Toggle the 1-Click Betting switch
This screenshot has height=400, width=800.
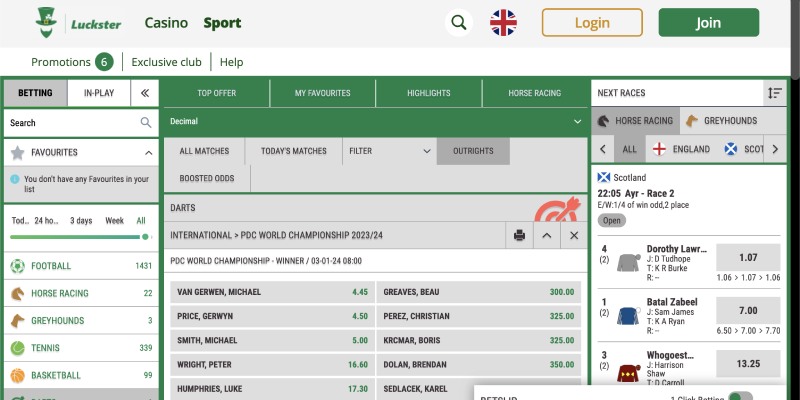pos(740,397)
